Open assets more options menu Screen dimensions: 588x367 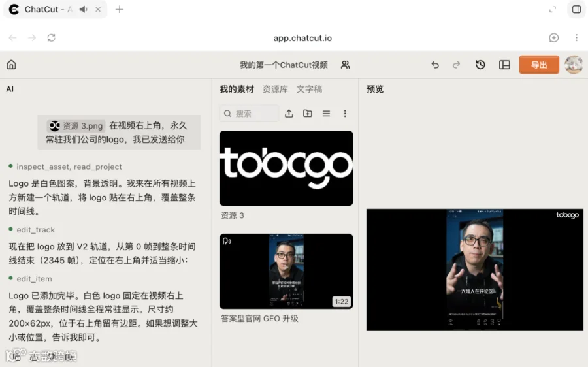click(345, 113)
